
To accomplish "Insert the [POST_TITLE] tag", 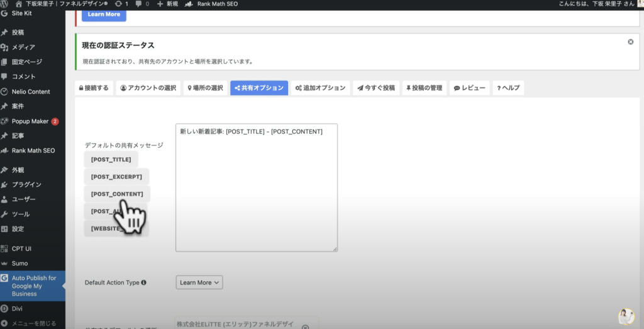I will (111, 160).
